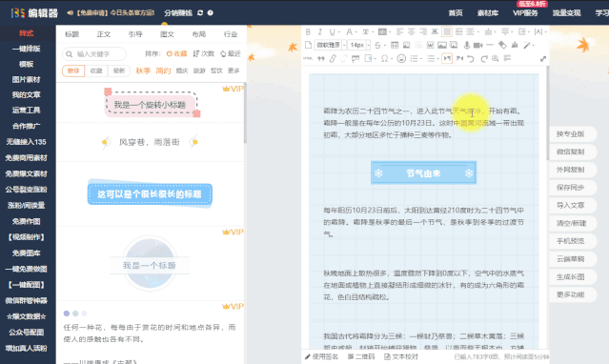Activate the format painter brush icon
Image resolution: width=609 pixels, height=364 pixels.
point(515,45)
